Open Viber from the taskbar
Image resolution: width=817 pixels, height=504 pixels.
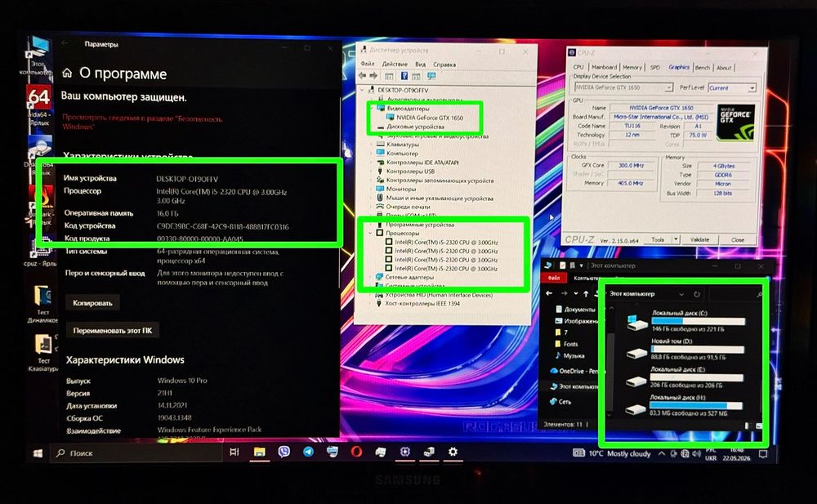(x=284, y=452)
